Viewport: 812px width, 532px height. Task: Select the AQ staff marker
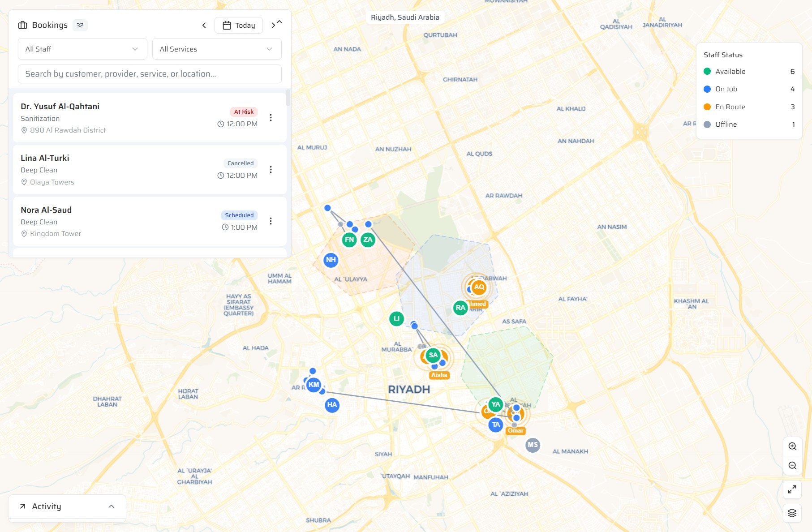[479, 287]
